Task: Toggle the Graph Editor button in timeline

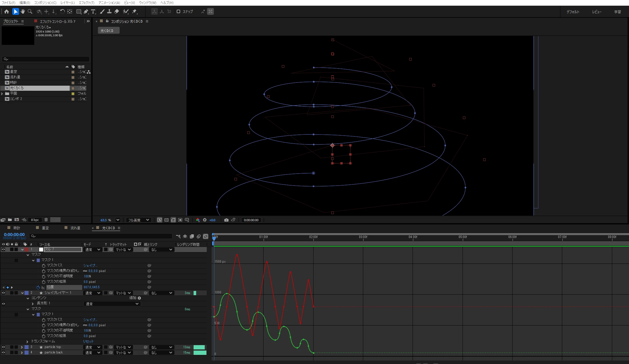Action: click(x=206, y=236)
